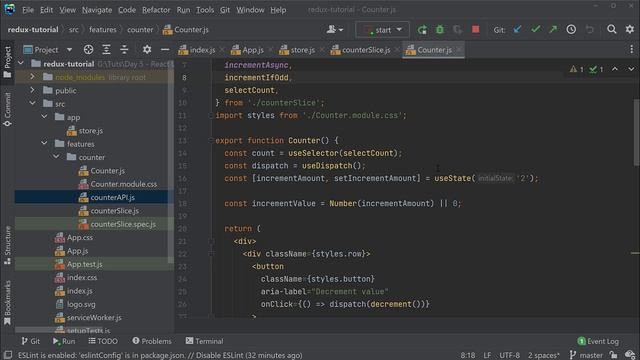The height and width of the screenshot is (360, 640).
Task: Jump to next highlighted error arrow
Action: click(631, 69)
